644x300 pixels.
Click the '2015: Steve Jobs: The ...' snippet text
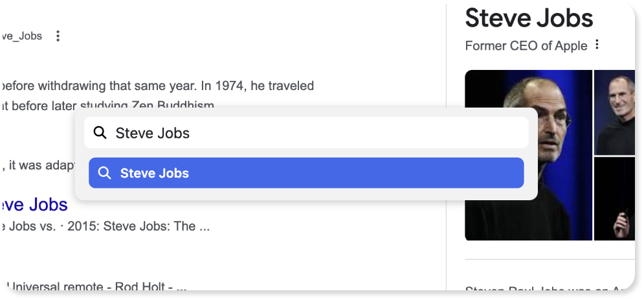point(139,226)
